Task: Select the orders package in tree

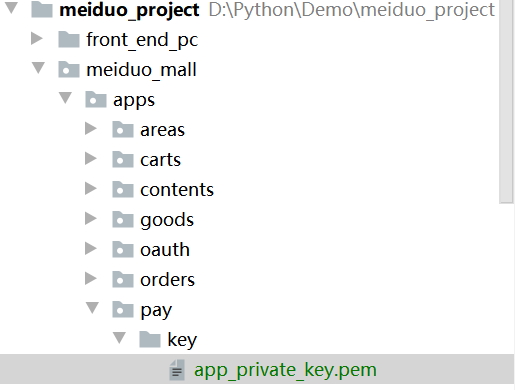Action: pyautogui.click(x=167, y=280)
